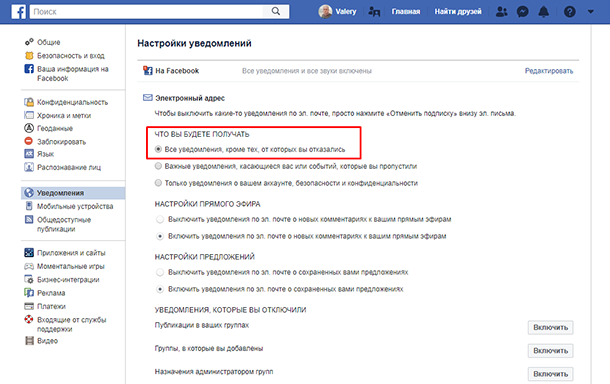Open Общие settings section
This screenshot has height=384, width=610.
coord(49,42)
